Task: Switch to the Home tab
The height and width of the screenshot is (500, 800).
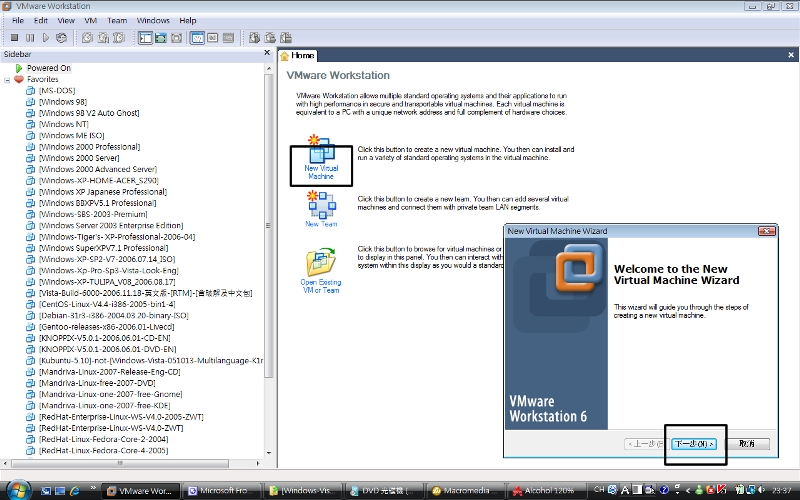Action: (298, 55)
